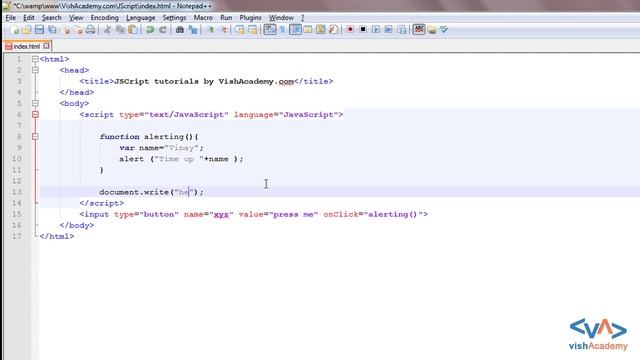Screen dimensions: 640x360
Task: Open the Settings menu
Action: (174, 18)
